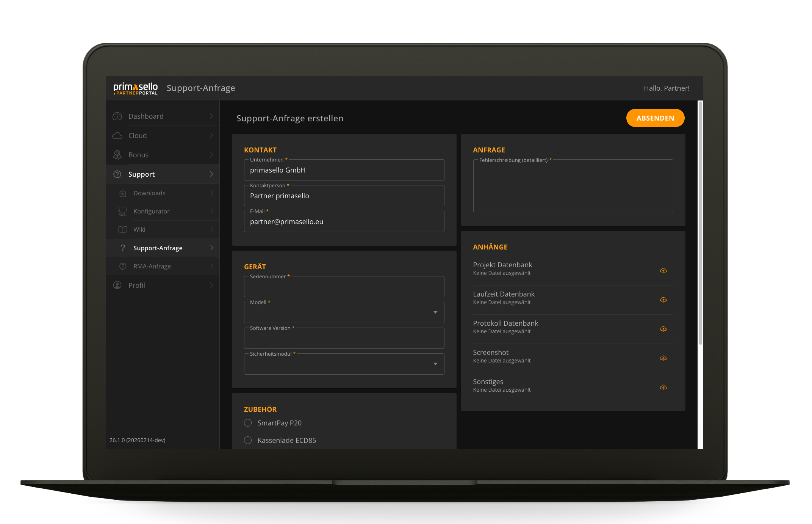Click the page's vertical scrollbar
This screenshot has height=524, width=812.
[700, 224]
